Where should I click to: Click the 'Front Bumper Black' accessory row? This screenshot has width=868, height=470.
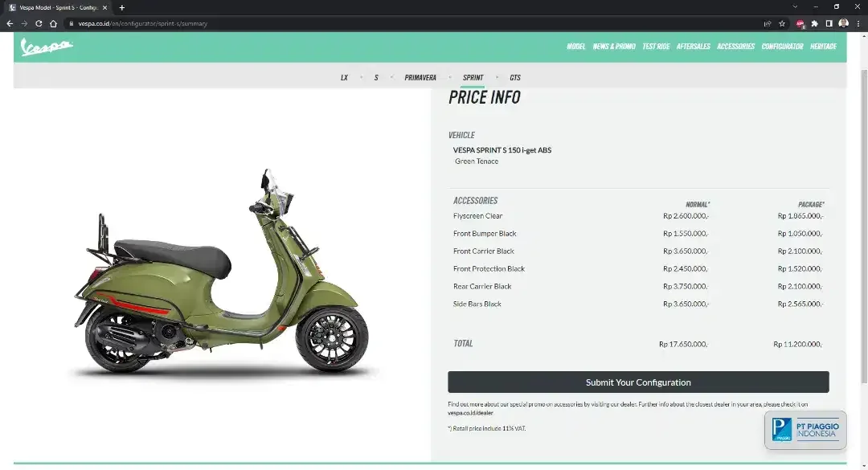click(x=637, y=234)
